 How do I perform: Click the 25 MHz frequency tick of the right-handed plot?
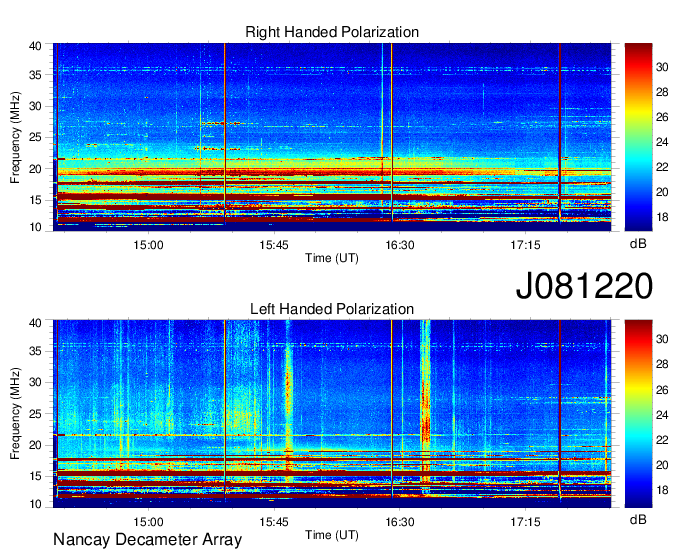35,137
